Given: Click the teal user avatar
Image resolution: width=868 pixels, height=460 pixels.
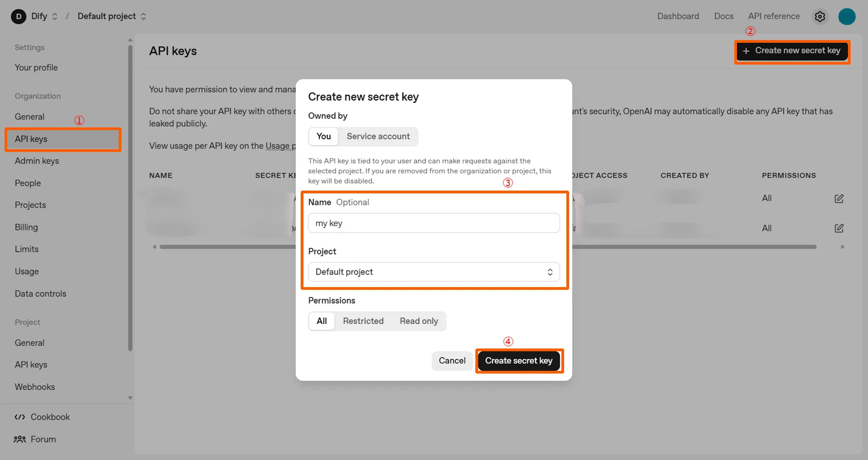Looking at the screenshot, I should pyautogui.click(x=847, y=17).
